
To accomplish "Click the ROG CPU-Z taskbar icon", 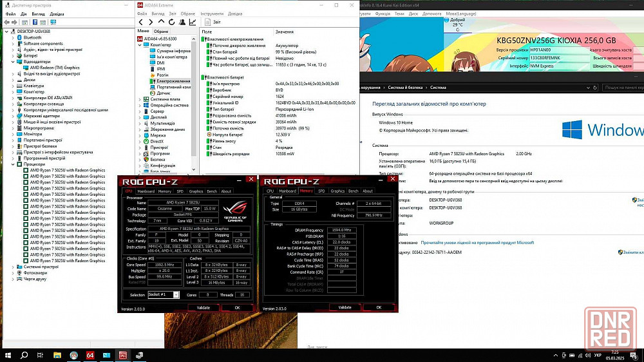I will tap(123, 355).
